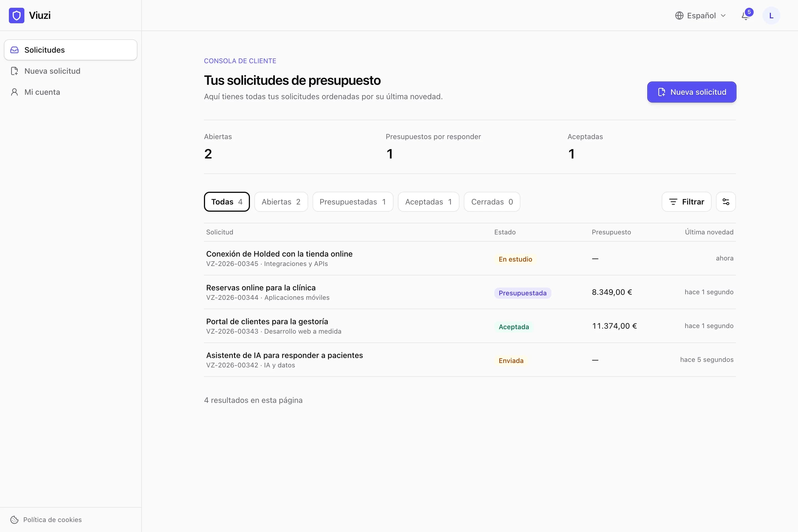Viewport: 798px width, 532px height.
Task: Click the En estudio status badge
Action: [515, 259]
